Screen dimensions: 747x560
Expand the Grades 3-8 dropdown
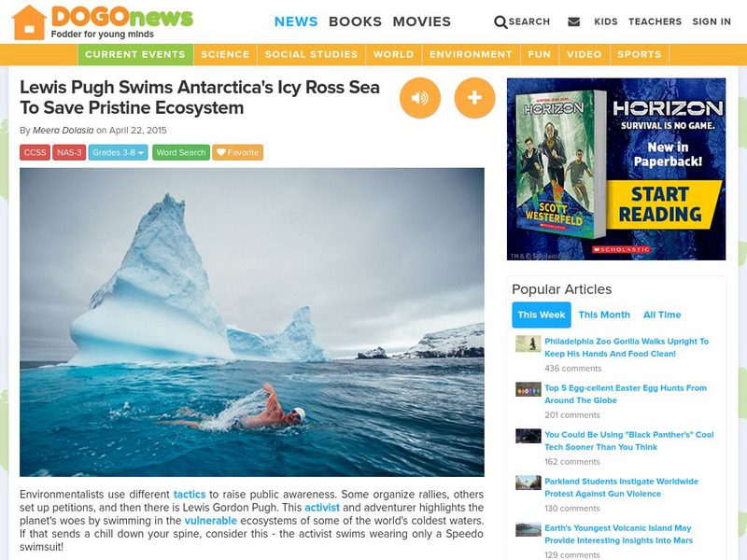(x=119, y=152)
